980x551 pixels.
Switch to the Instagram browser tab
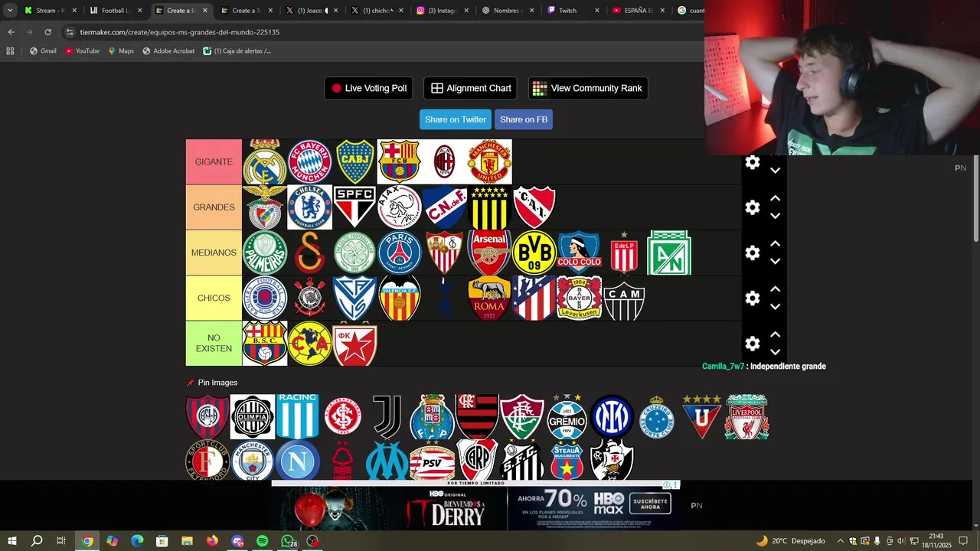(442, 11)
